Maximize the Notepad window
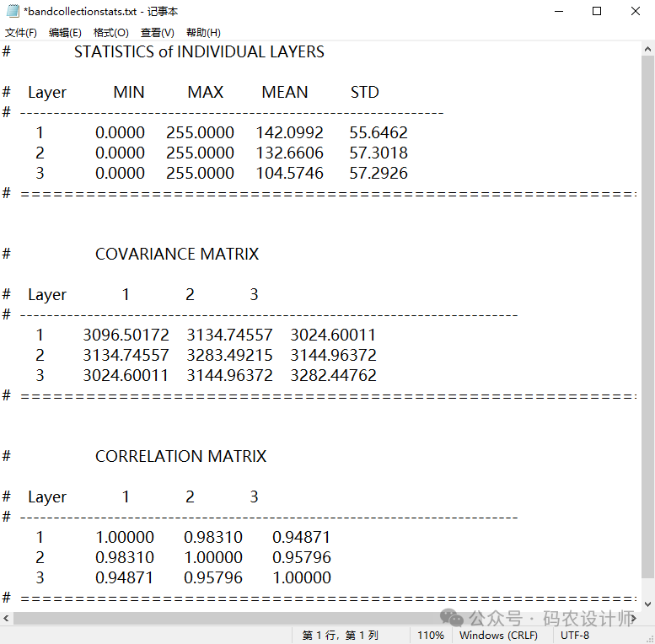The height and width of the screenshot is (644, 655). click(597, 11)
